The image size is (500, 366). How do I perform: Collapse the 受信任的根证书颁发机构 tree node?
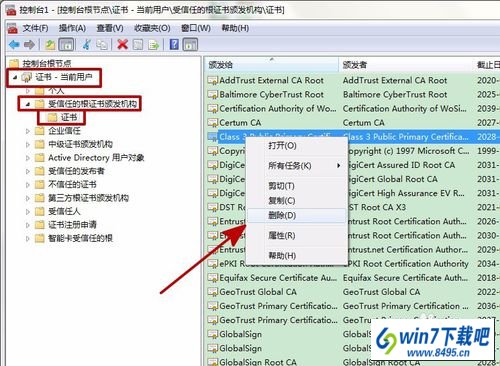click(28, 104)
